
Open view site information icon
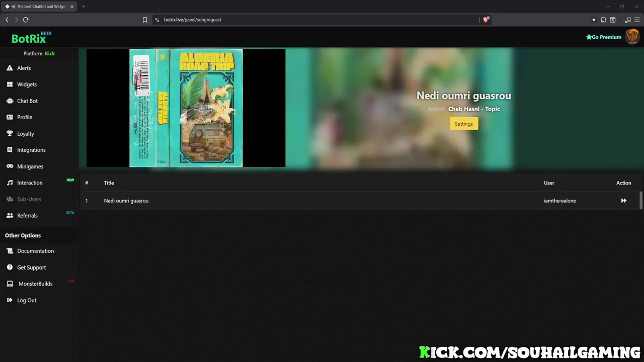(157, 20)
